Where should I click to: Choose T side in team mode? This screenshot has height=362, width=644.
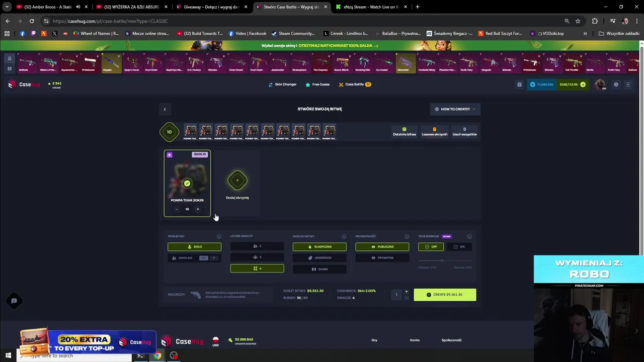(x=214, y=258)
